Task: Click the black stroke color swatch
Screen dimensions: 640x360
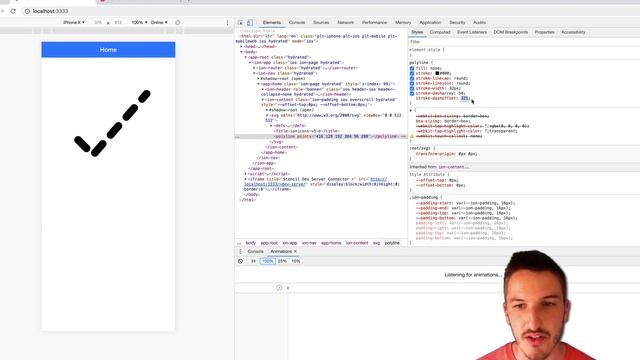Action: tap(437, 73)
